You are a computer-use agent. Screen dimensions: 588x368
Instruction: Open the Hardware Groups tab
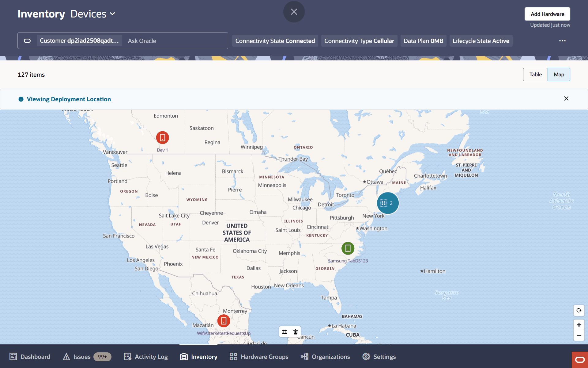click(x=259, y=357)
